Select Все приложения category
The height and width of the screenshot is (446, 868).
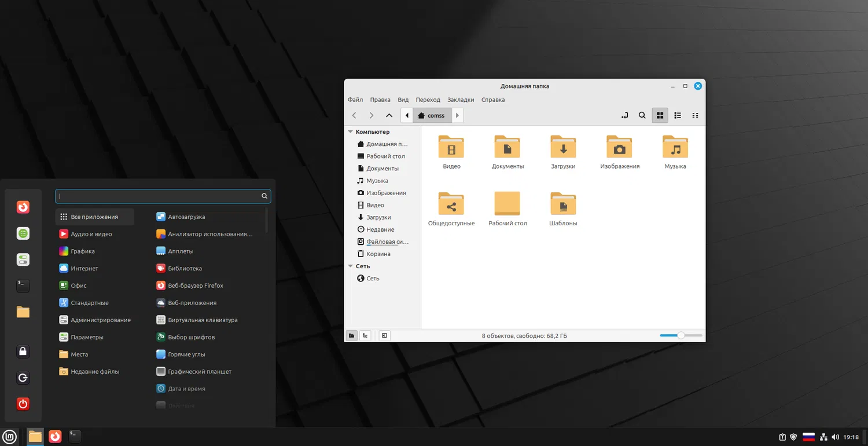94,217
